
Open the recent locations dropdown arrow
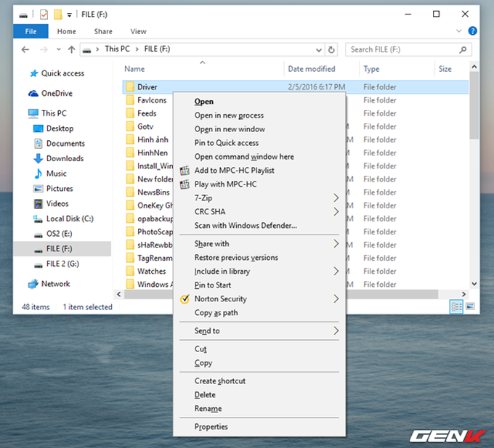(x=59, y=49)
